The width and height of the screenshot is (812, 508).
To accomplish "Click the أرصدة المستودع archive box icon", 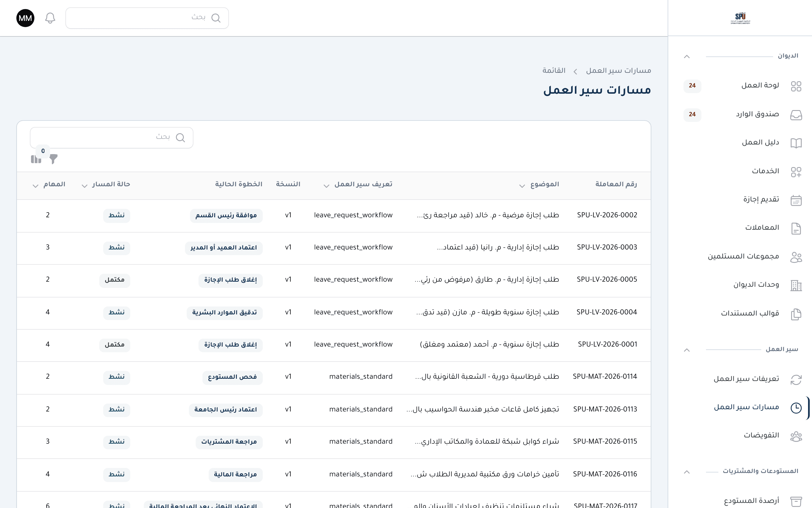I will 796,502.
